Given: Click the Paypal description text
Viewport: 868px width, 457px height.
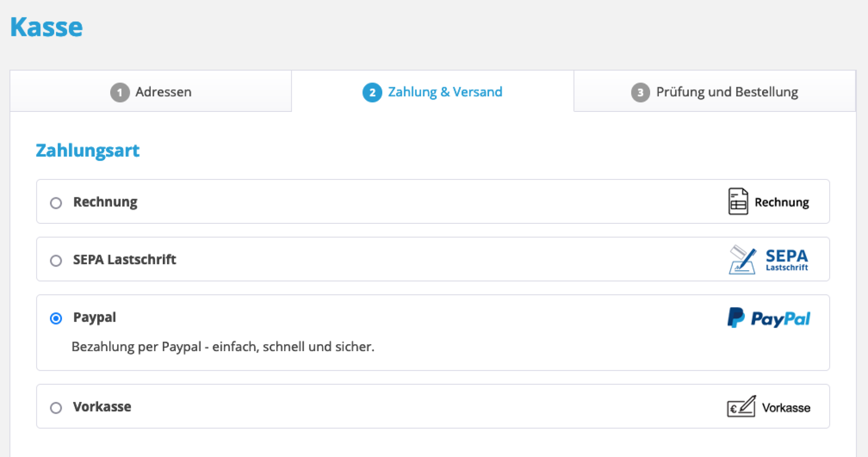Looking at the screenshot, I should click(223, 347).
